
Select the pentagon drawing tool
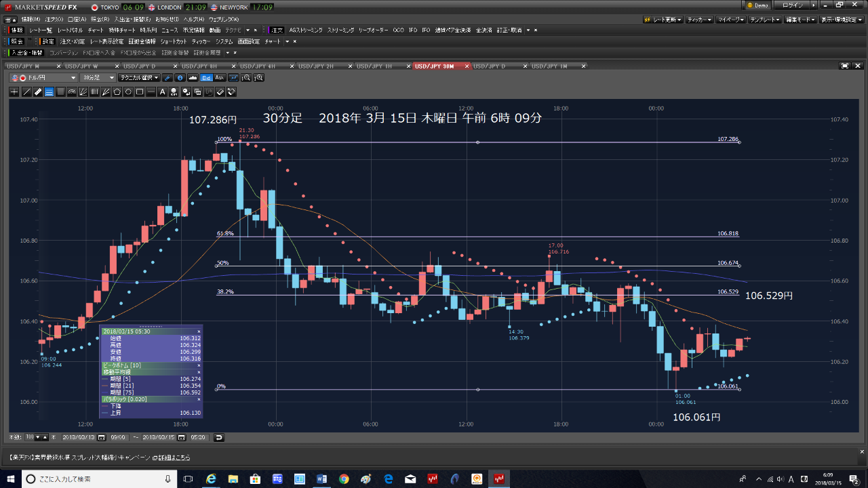point(117,91)
